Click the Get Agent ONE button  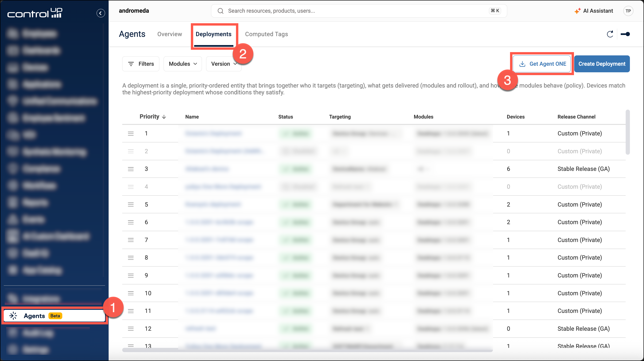(542, 64)
